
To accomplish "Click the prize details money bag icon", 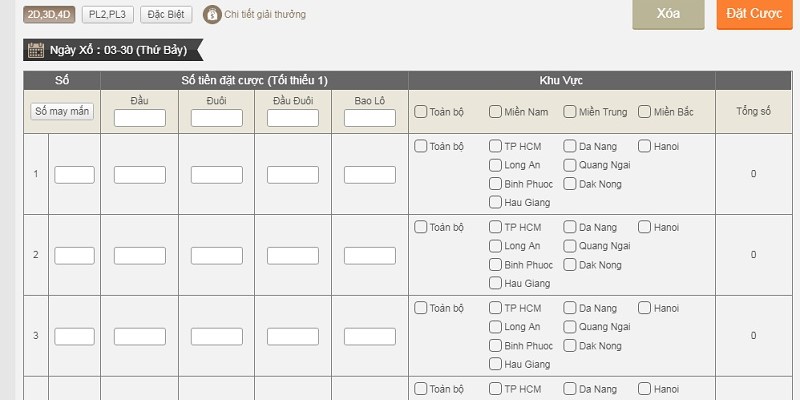I will tap(211, 14).
